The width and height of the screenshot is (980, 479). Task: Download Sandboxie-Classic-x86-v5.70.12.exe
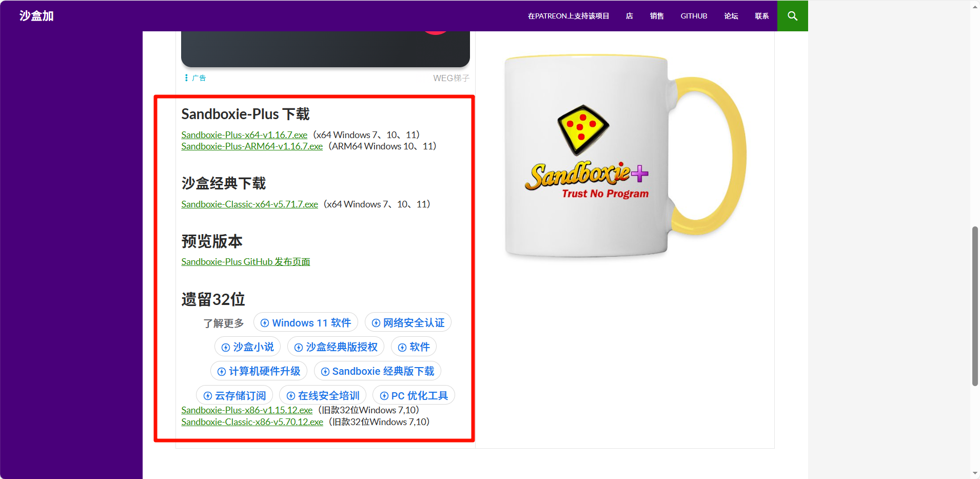(252, 422)
